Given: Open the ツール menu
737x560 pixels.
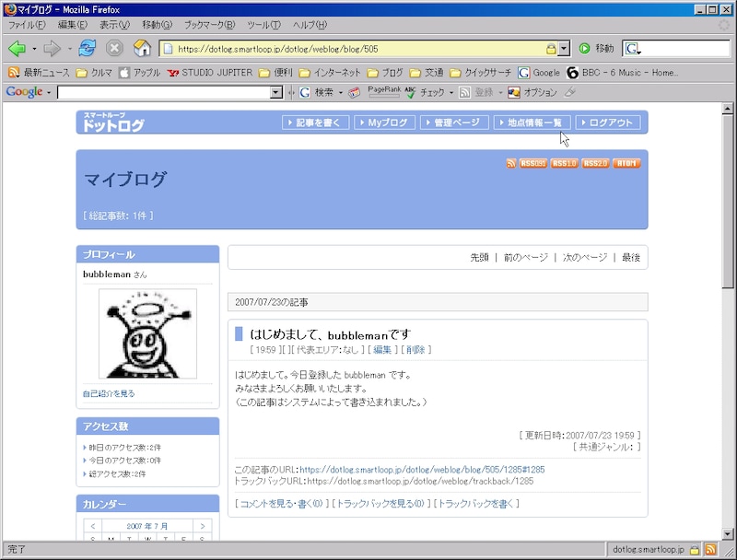Looking at the screenshot, I should (263, 25).
